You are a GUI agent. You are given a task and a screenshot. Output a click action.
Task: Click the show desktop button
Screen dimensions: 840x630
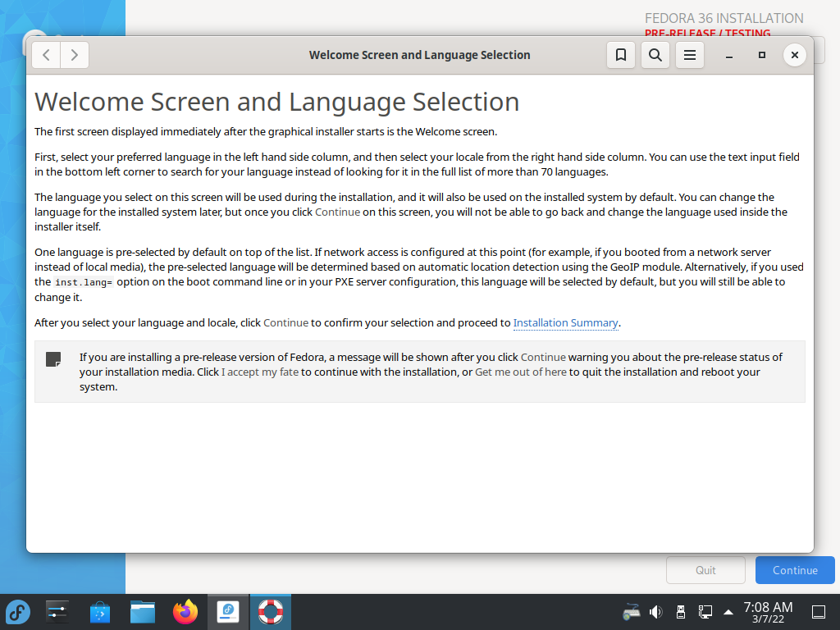(x=819, y=612)
